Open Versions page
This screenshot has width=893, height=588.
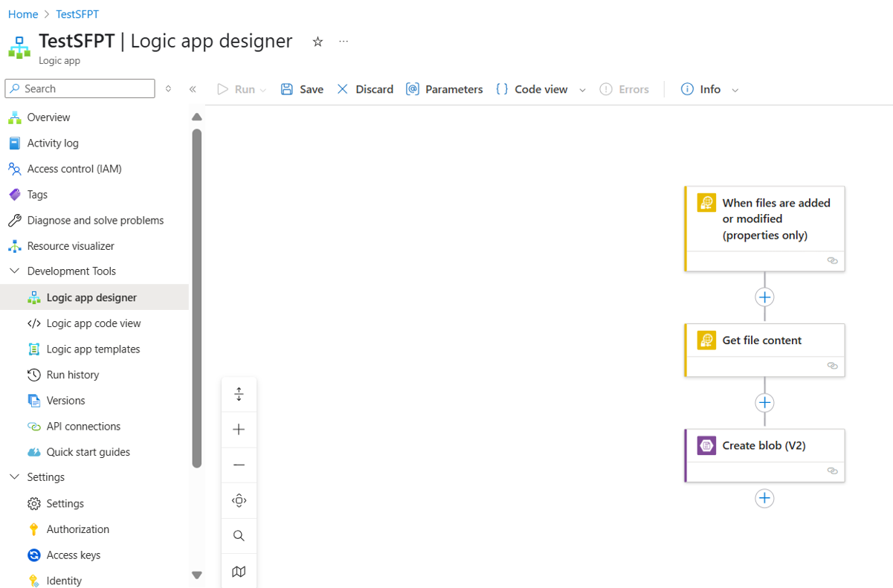click(65, 401)
